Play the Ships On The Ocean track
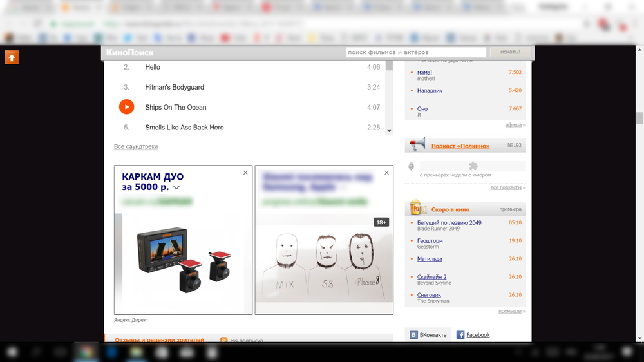The height and width of the screenshot is (362, 644). point(126,107)
